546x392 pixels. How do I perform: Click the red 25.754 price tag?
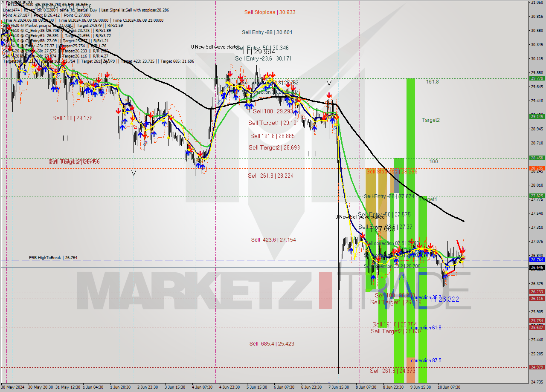coord(537,321)
